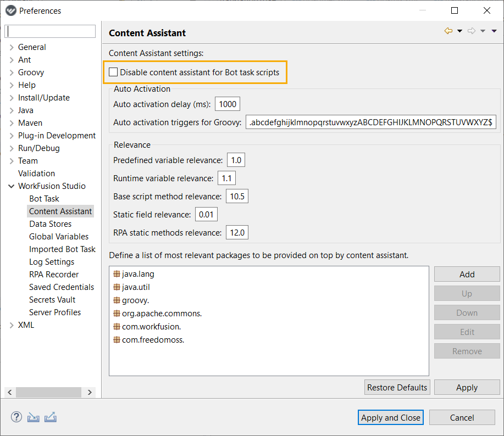This screenshot has width=504, height=436.
Task: Select the com.workfusion. package icon
Action: click(117, 327)
